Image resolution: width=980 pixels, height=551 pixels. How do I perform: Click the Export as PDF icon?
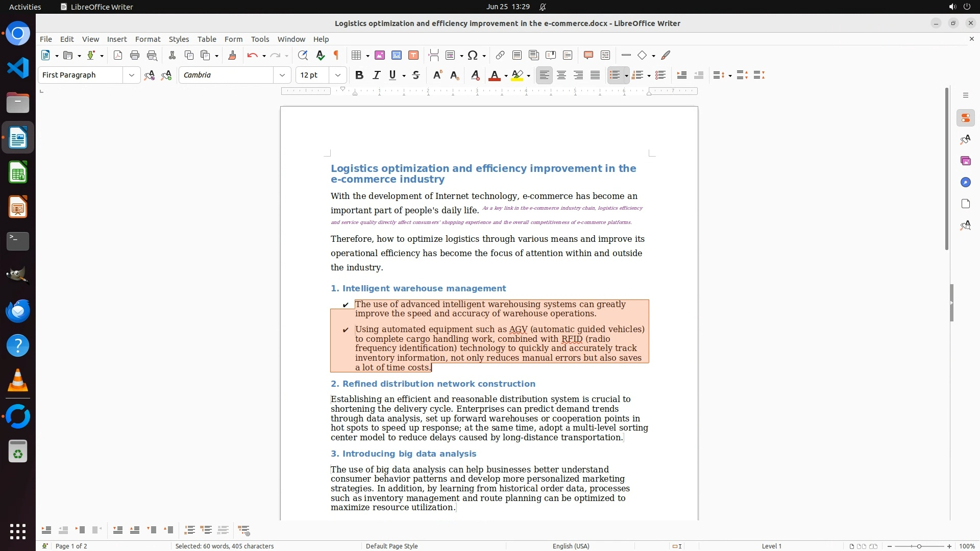coord(118,55)
